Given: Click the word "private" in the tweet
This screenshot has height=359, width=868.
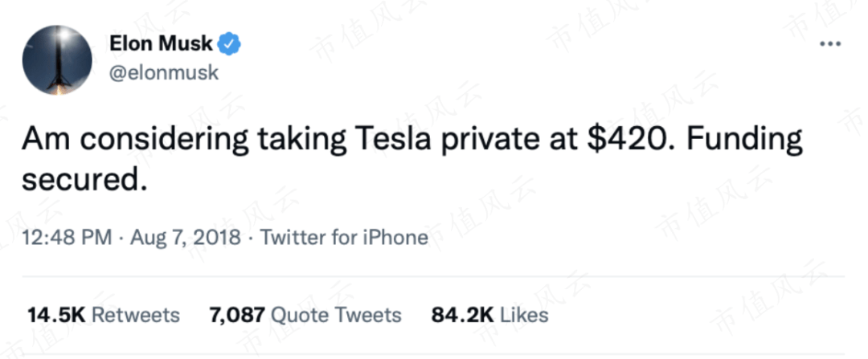Looking at the screenshot, I should [x=485, y=141].
